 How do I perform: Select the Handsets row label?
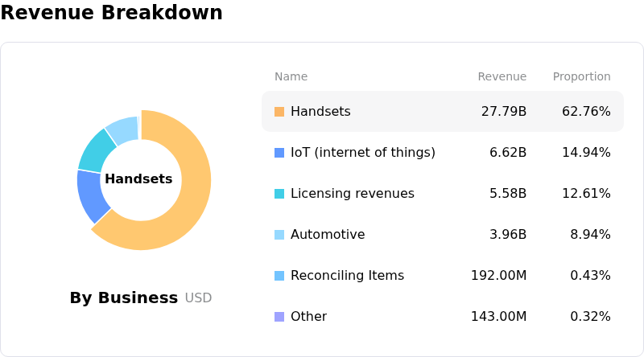point(320,112)
